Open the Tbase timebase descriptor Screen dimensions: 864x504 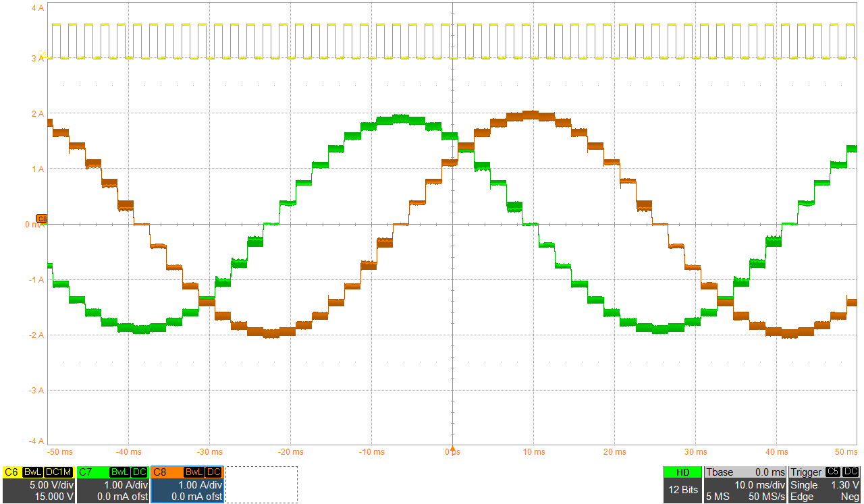(745, 484)
